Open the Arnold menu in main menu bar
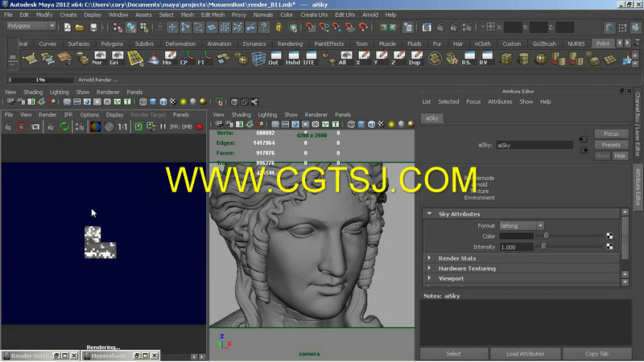The image size is (644, 362). 369,14
